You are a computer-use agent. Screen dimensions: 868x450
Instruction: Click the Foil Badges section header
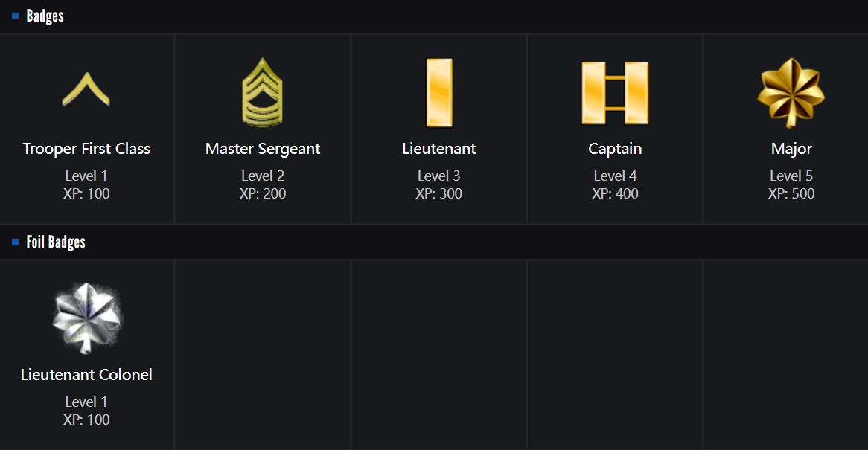[56, 242]
